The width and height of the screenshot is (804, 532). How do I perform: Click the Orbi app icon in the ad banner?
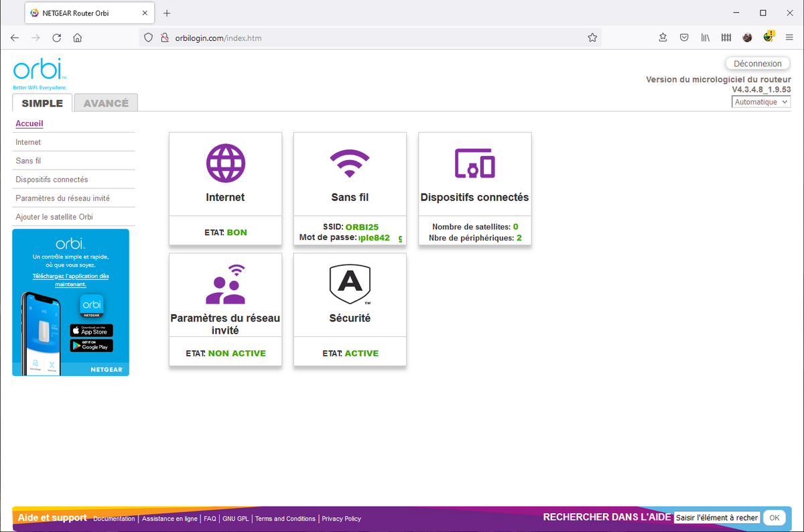coord(91,305)
